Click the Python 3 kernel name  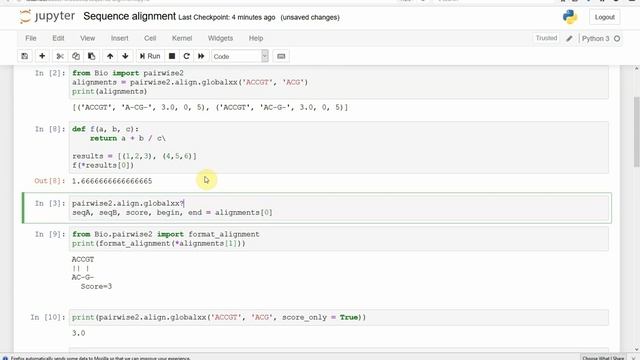(596, 38)
